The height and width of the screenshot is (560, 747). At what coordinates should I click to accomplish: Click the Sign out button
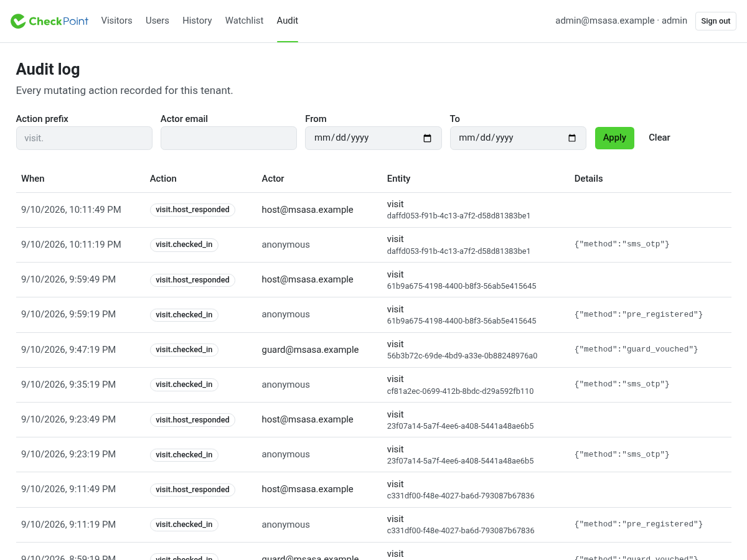point(716,21)
